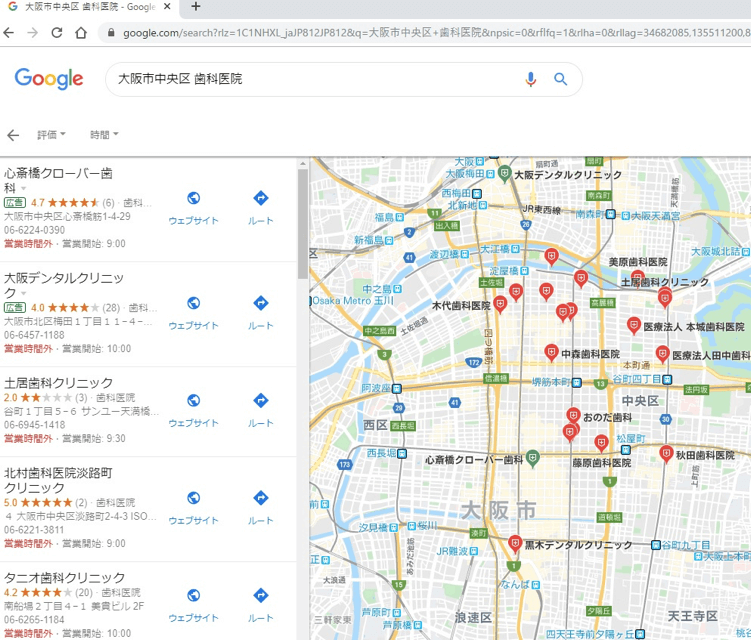
Task: Open the 大阪デンタルクリニック listing title
Action: click(64, 285)
